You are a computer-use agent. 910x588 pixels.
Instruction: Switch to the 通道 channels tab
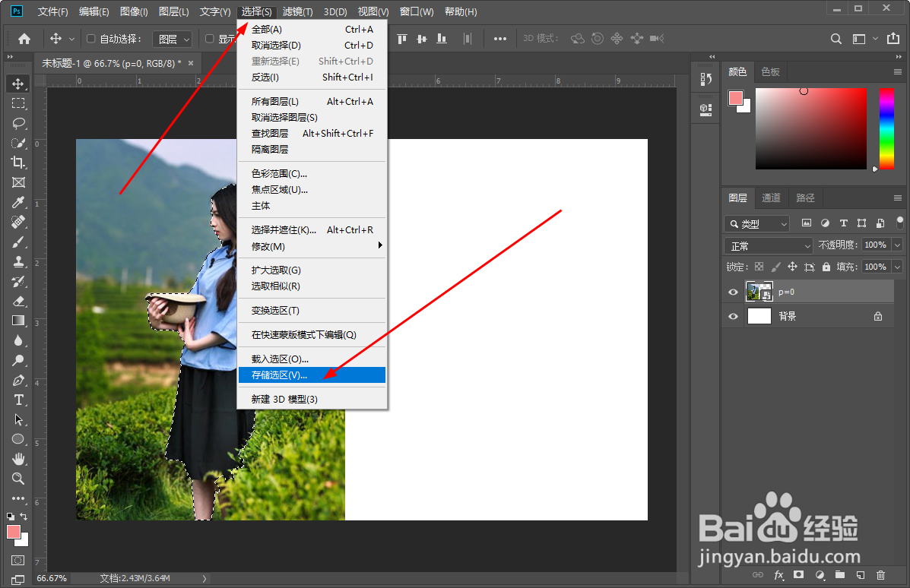771,198
